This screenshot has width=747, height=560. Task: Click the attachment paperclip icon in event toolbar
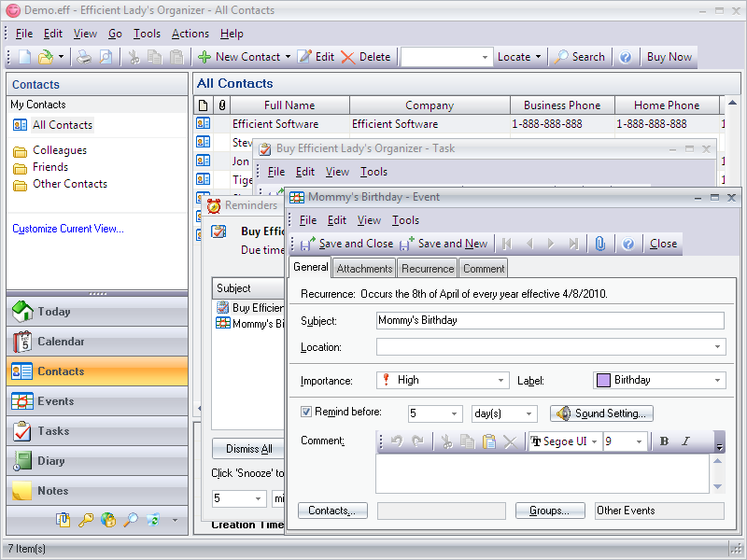(599, 244)
